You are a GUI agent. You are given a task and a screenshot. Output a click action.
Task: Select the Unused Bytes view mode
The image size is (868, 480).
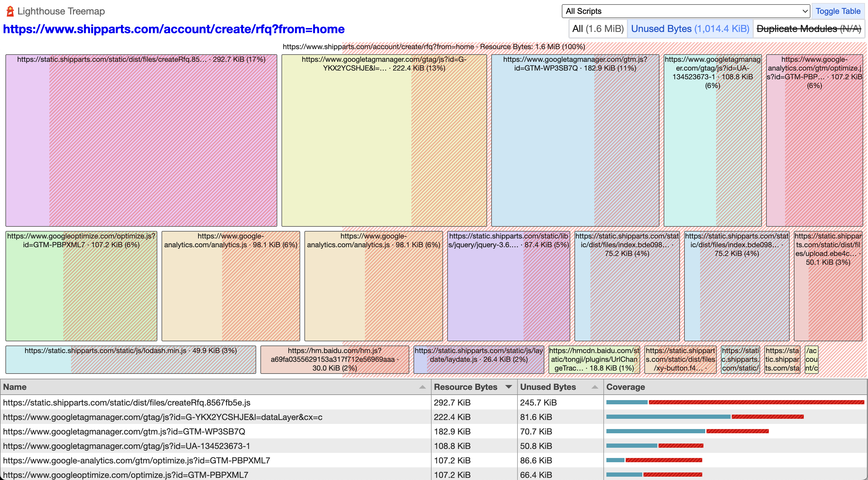pos(690,29)
